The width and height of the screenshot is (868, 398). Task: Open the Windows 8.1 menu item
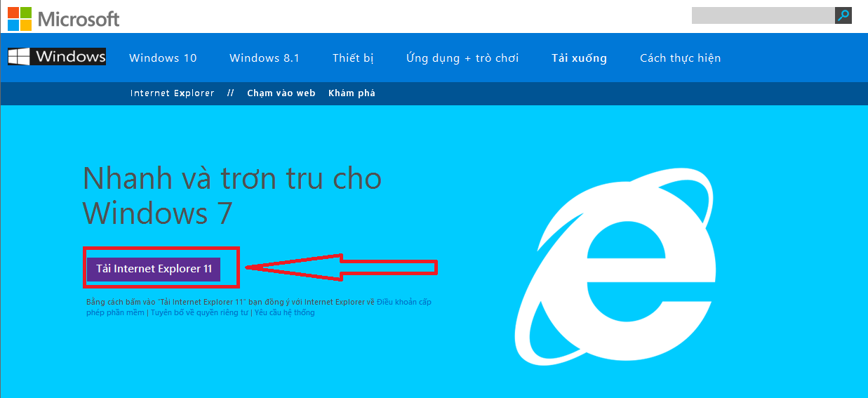(265, 58)
